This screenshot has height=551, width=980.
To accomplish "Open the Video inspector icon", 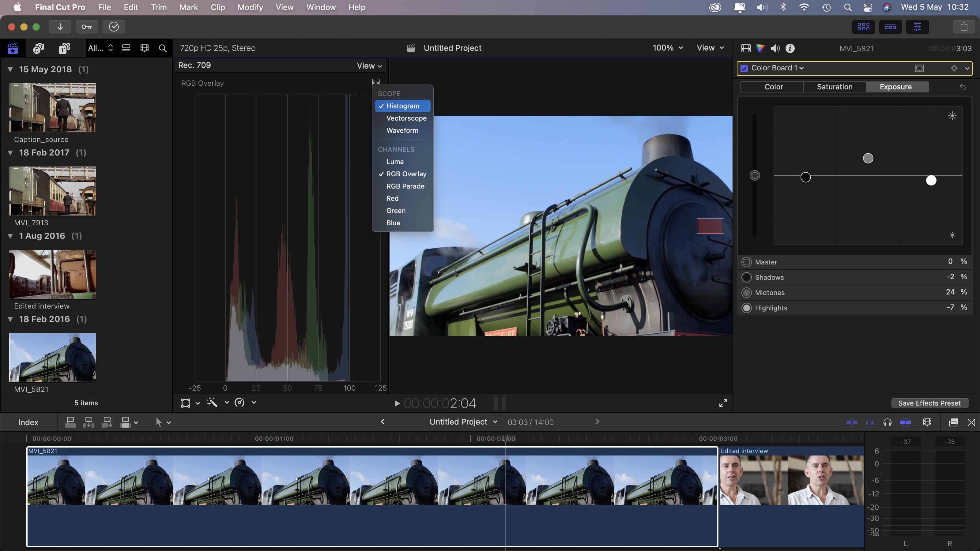I will 745,48.
